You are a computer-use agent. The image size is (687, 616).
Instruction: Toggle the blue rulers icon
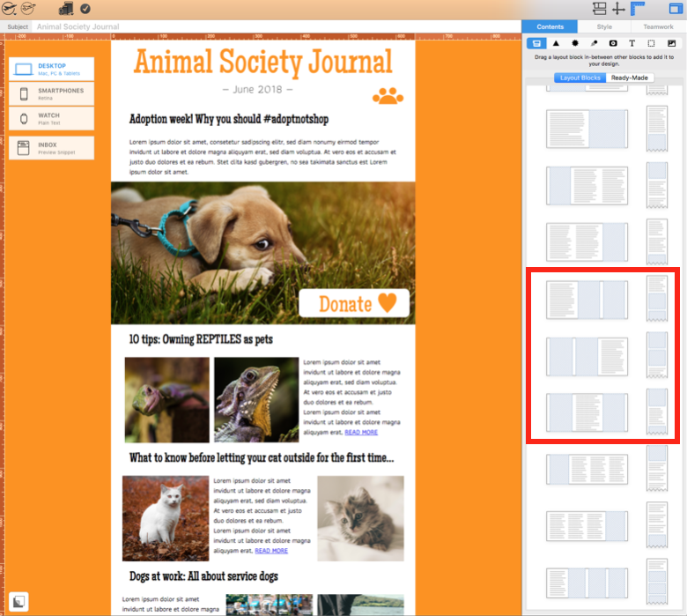[638, 8]
